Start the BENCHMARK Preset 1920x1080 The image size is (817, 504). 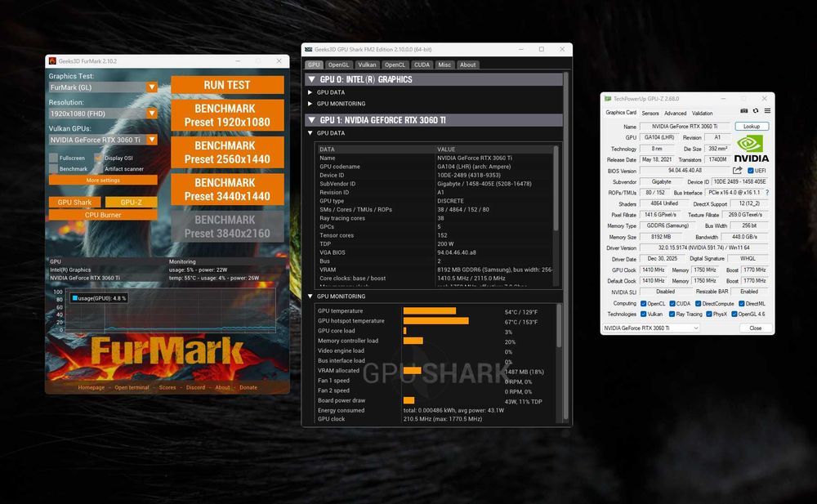pyautogui.click(x=227, y=115)
